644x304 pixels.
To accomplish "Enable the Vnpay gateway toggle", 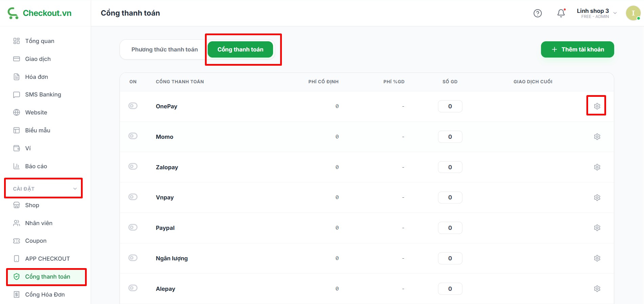I will coord(133,197).
